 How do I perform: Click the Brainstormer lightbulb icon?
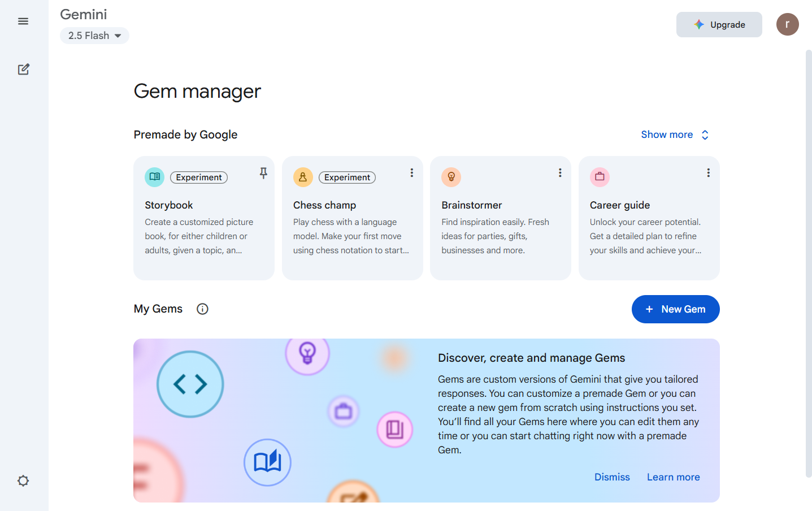(x=451, y=177)
